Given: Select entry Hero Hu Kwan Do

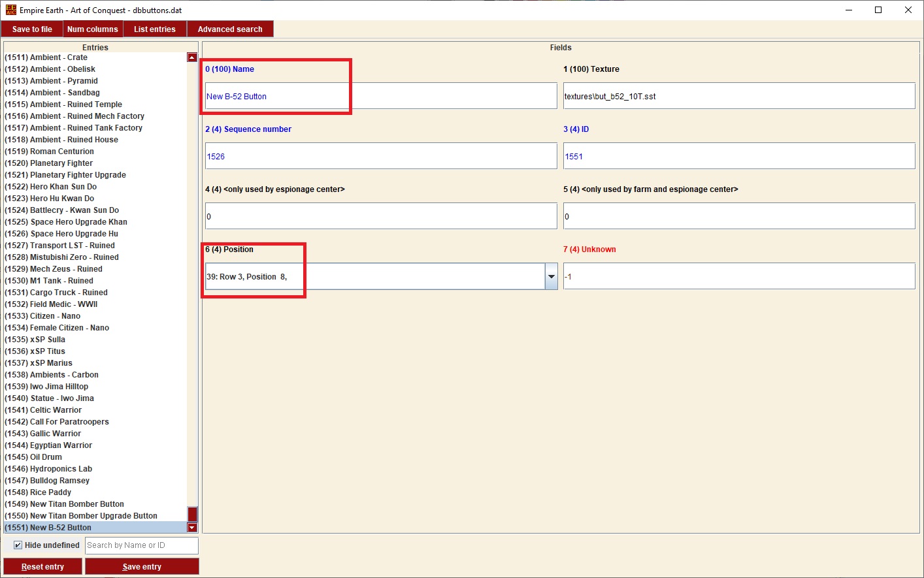Looking at the screenshot, I should (x=95, y=199).
